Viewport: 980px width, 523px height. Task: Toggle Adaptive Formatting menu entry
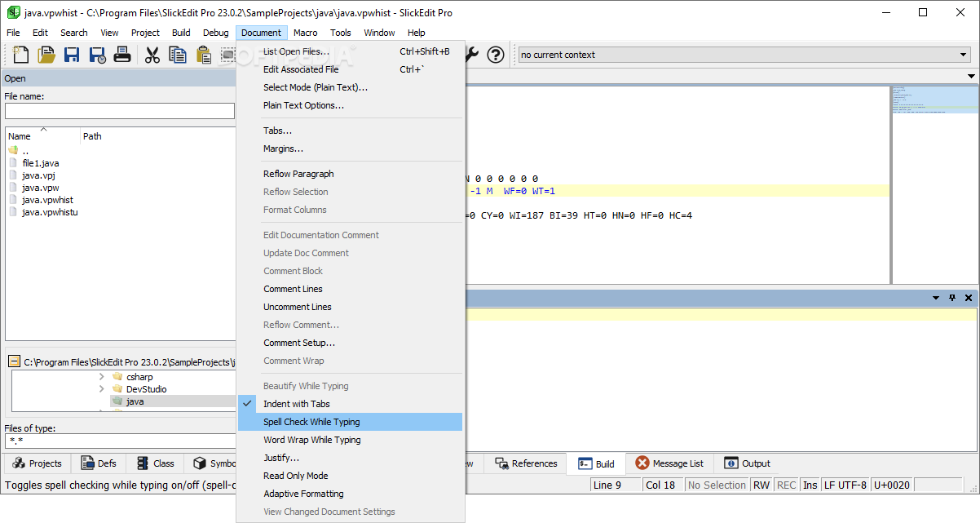pos(350,494)
